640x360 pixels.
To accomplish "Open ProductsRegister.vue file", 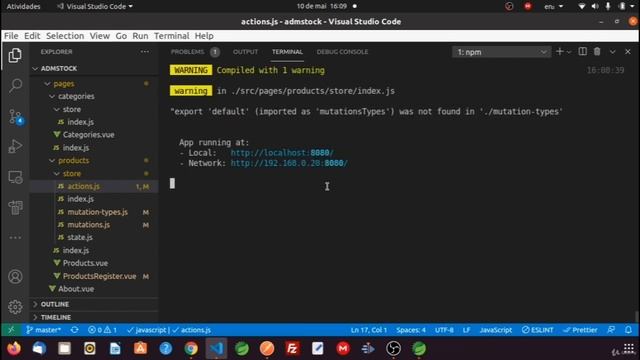I will pos(94,276).
